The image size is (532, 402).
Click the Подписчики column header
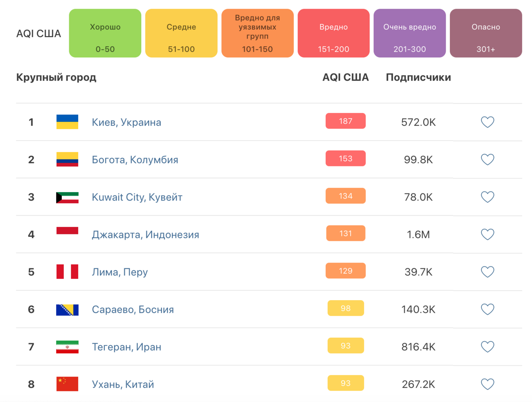click(x=418, y=77)
